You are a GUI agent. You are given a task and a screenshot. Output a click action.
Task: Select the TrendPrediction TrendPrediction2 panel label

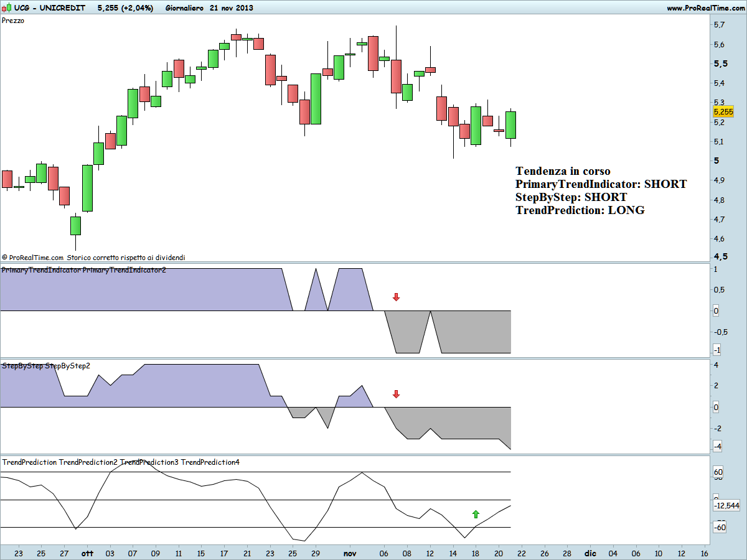pos(121,462)
